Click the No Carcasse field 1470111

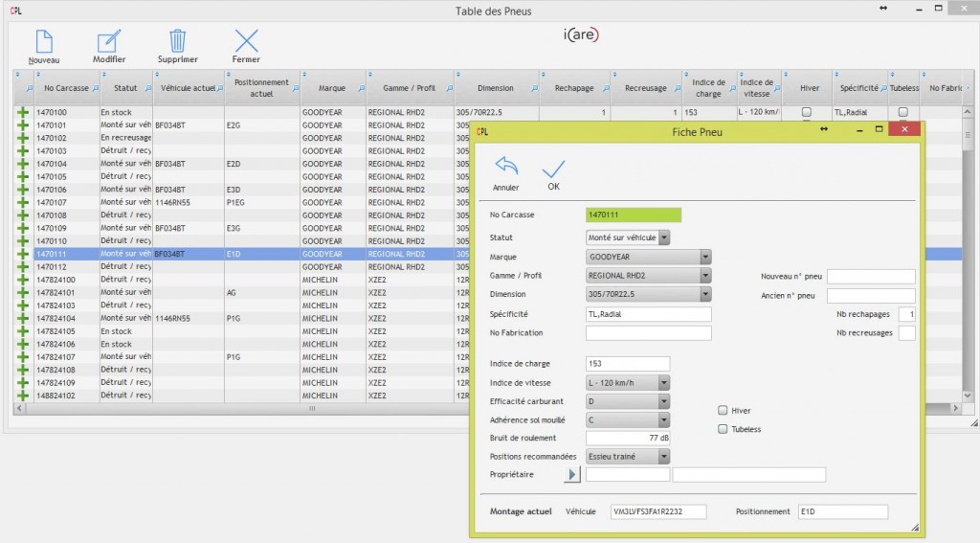click(634, 215)
